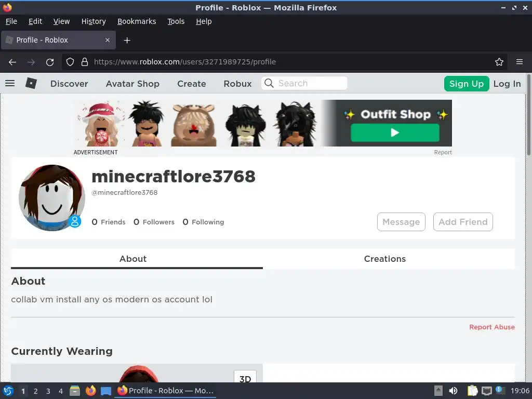Open the History menu

[x=94, y=21]
